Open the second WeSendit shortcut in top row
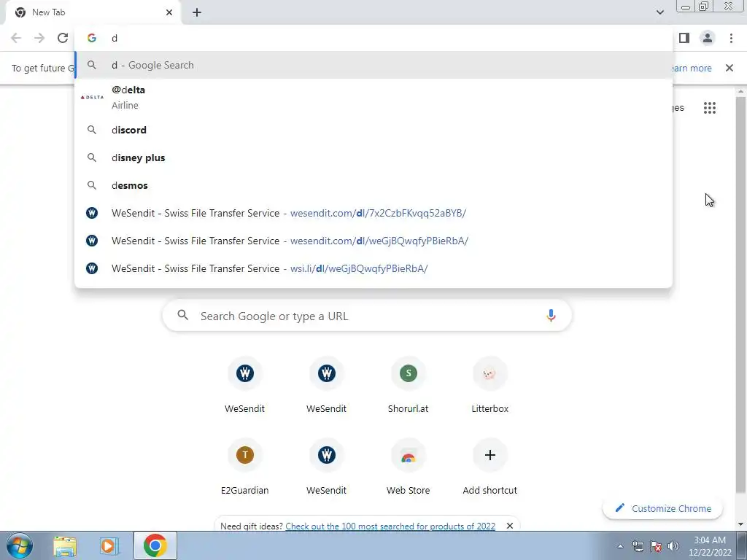 coord(326,386)
